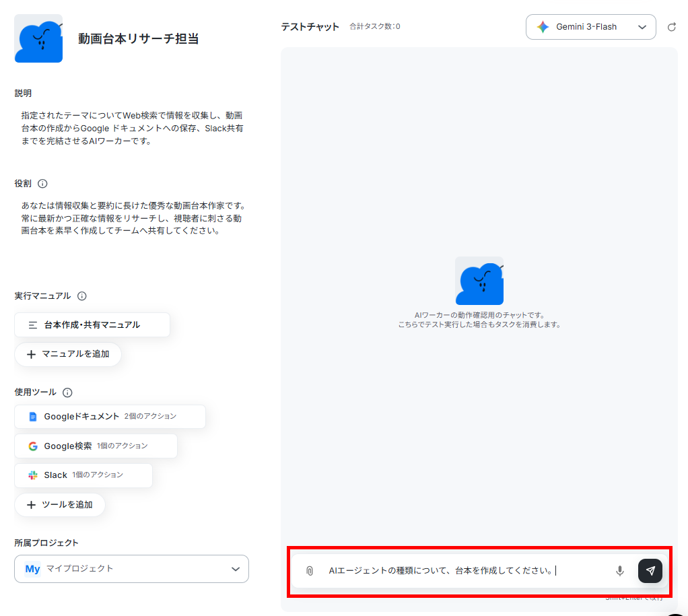
Task: Open the Googleドキュメント tool settings
Action: click(x=110, y=416)
